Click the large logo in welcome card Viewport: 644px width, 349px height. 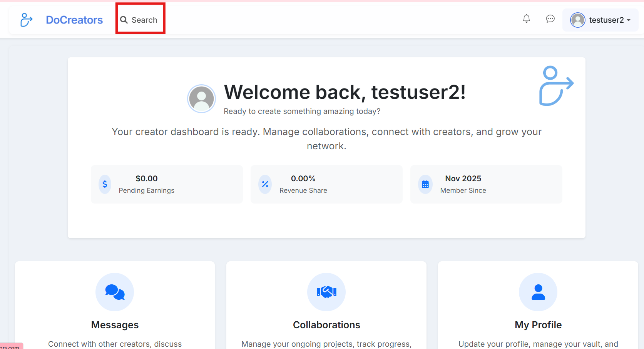[555, 86]
